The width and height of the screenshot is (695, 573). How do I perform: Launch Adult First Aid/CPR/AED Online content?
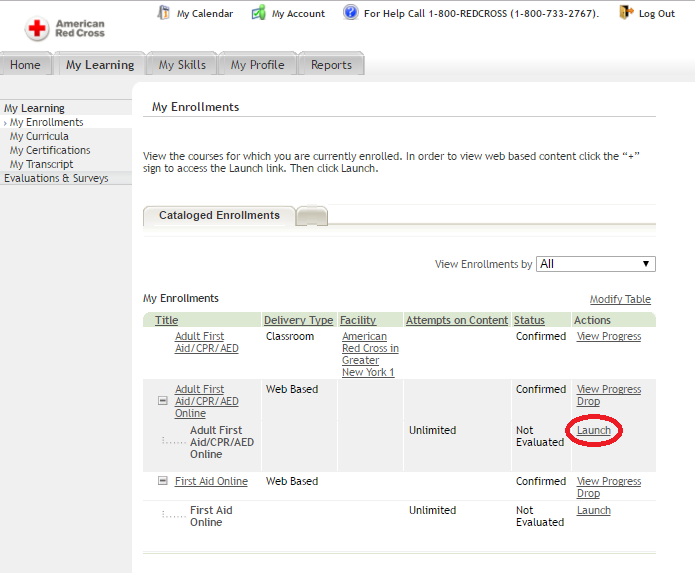[593, 430]
